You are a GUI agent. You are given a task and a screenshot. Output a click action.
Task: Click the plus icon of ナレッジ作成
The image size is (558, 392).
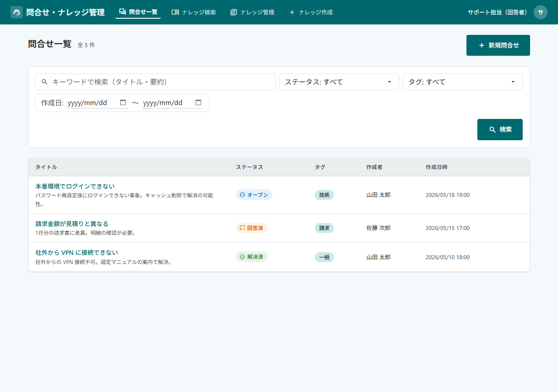point(292,12)
